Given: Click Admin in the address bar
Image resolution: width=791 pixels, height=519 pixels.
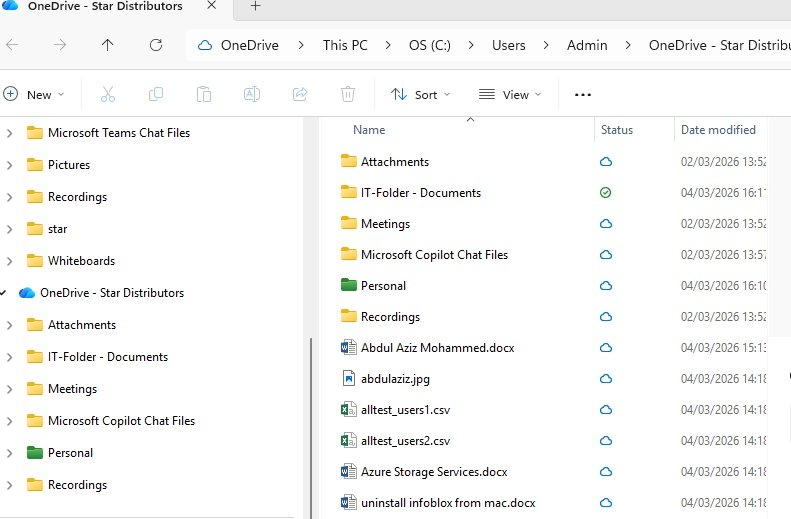Looking at the screenshot, I should [587, 45].
